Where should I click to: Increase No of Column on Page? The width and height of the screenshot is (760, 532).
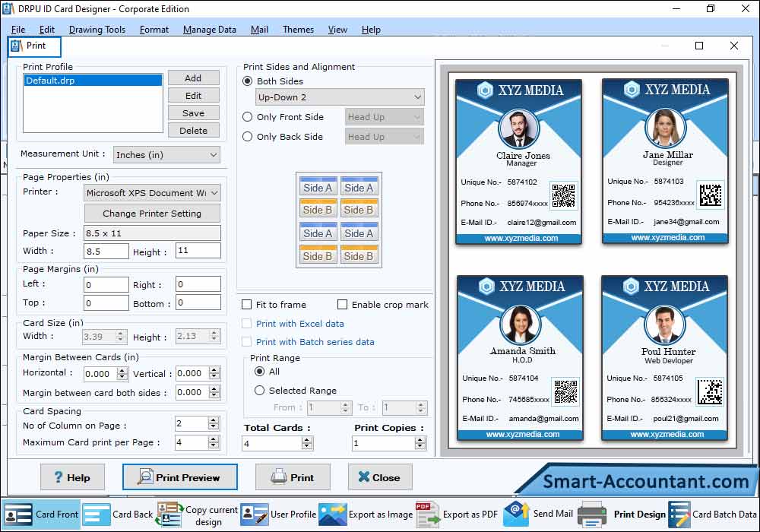(214, 420)
